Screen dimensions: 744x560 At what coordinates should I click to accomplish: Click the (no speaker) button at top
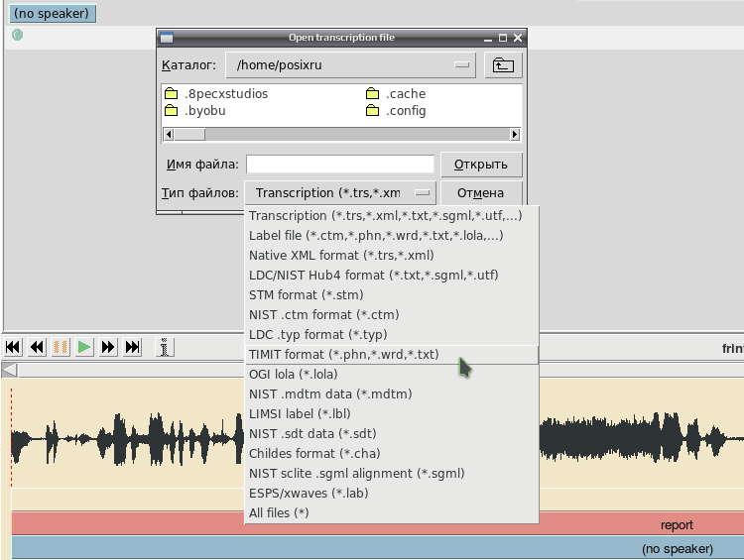pyautogui.click(x=52, y=13)
